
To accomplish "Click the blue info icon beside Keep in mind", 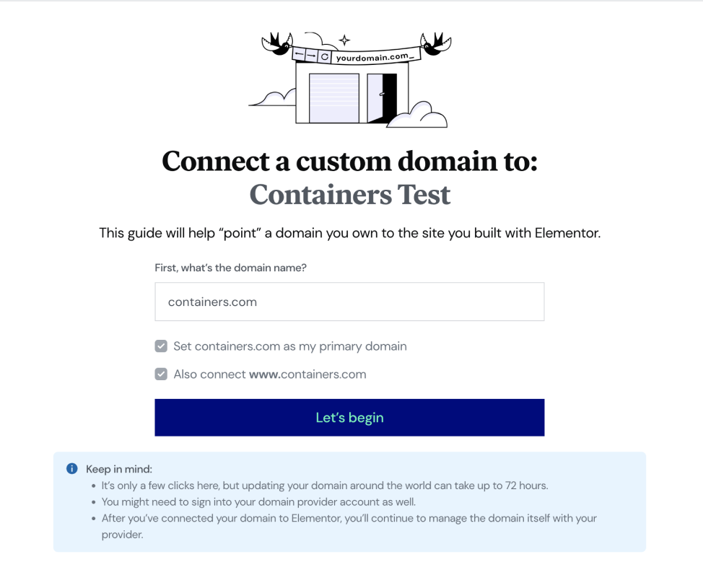I will (71, 468).
